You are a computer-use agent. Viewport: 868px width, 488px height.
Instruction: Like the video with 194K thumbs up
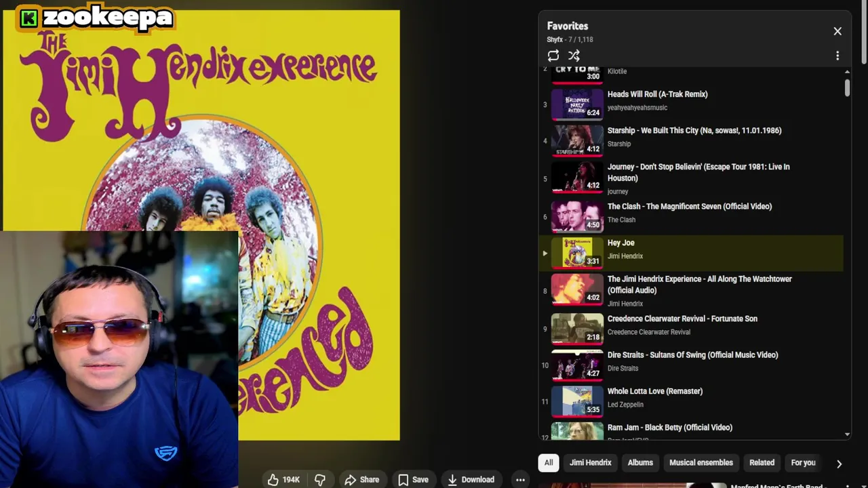(x=283, y=479)
